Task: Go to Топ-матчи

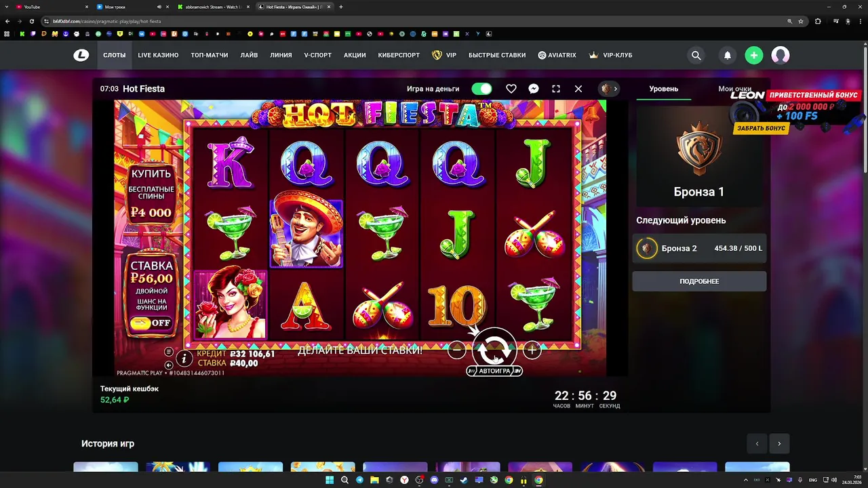Action: [x=210, y=56]
